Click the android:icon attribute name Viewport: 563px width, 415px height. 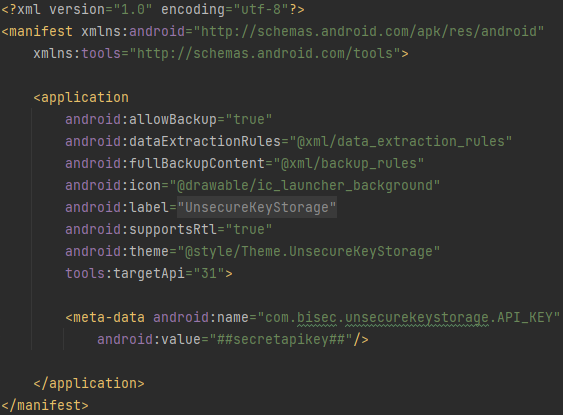[x=113, y=186]
